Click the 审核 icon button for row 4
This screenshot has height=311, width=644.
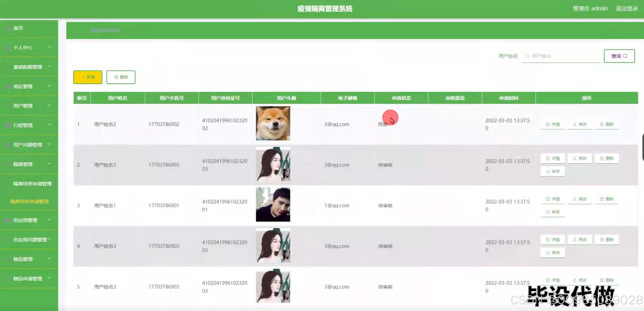[x=552, y=253]
